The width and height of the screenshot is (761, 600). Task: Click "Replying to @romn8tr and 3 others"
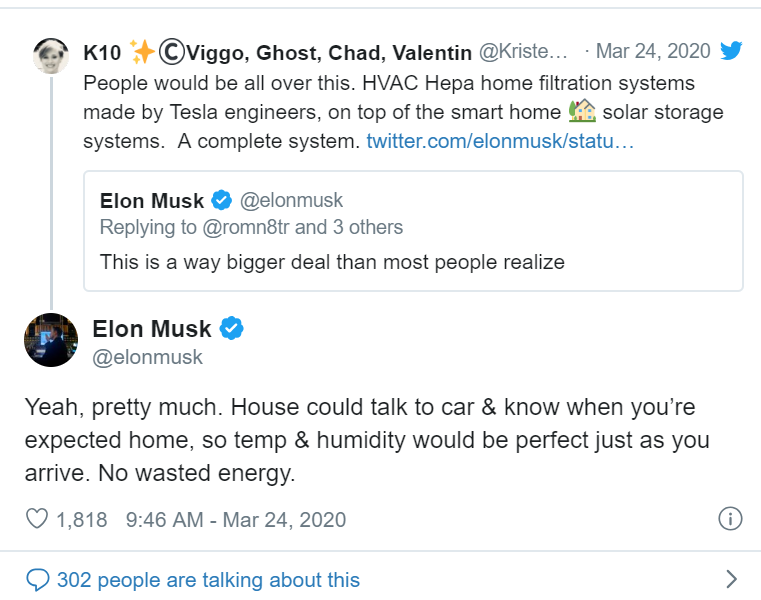251,227
